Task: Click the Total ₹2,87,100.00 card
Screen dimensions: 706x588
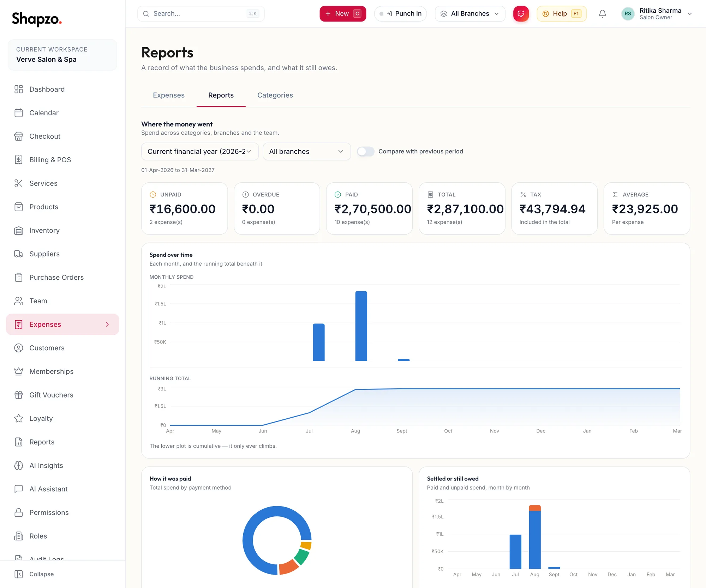Action: (462, 208)
